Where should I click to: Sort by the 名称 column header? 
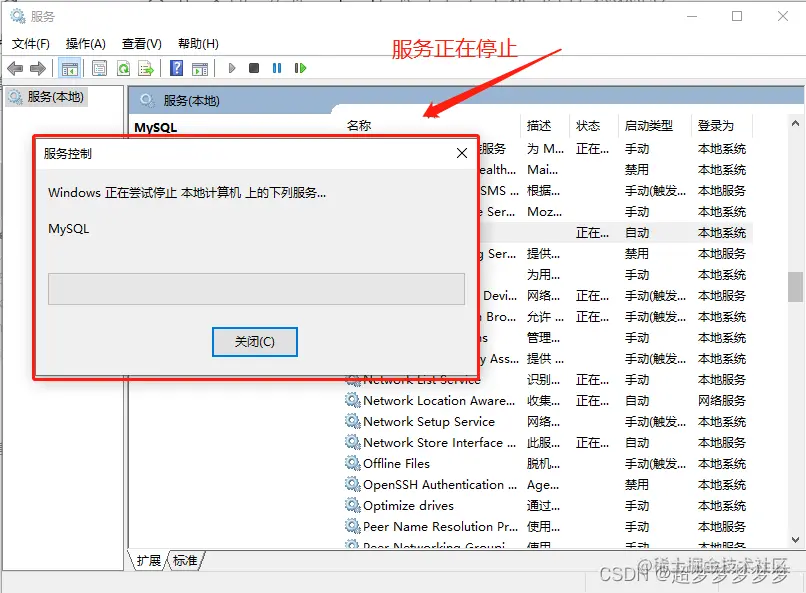431,125
